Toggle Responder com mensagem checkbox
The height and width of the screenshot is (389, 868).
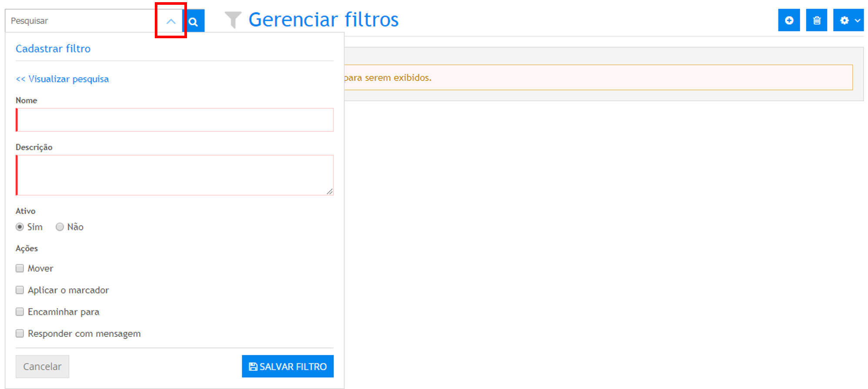pos(20,333)
